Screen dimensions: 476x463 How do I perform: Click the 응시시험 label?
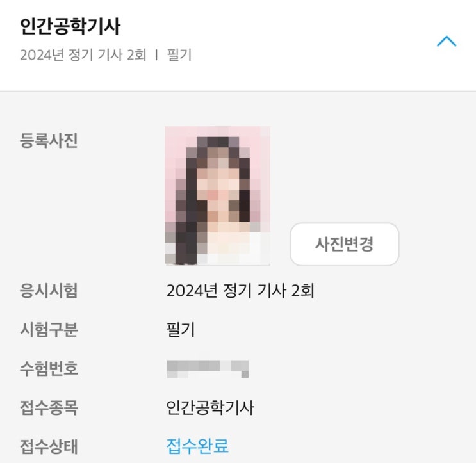click(x=49, y=291)
